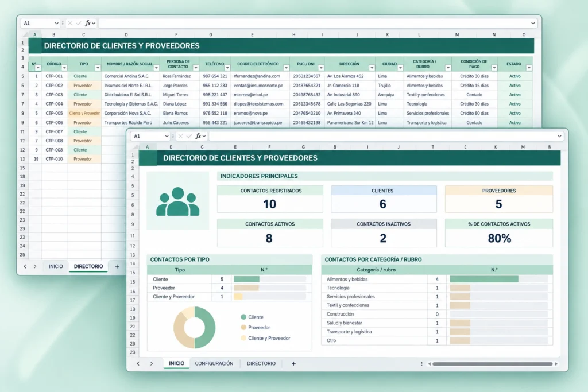
Task: Click the previous-sheet arrow in the front dashboard window
Action: click(x=138, y=363)
